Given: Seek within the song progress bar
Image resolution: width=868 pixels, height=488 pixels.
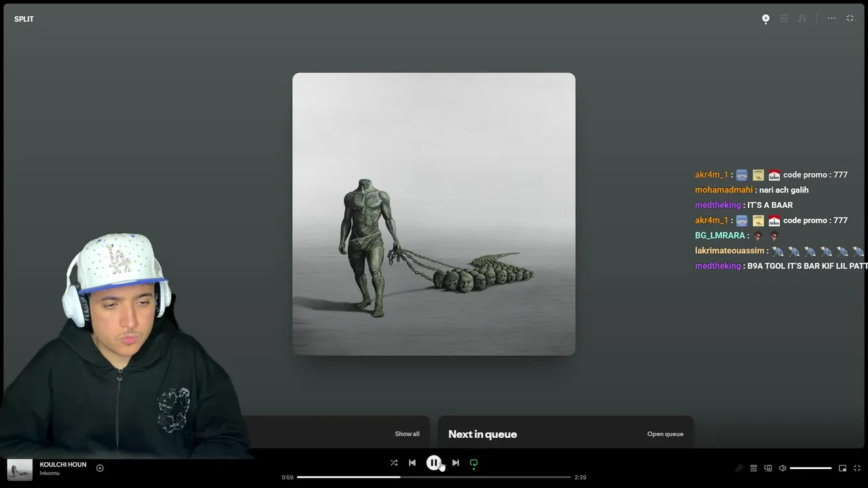Looking at the screenshot, I should point(434,477).
